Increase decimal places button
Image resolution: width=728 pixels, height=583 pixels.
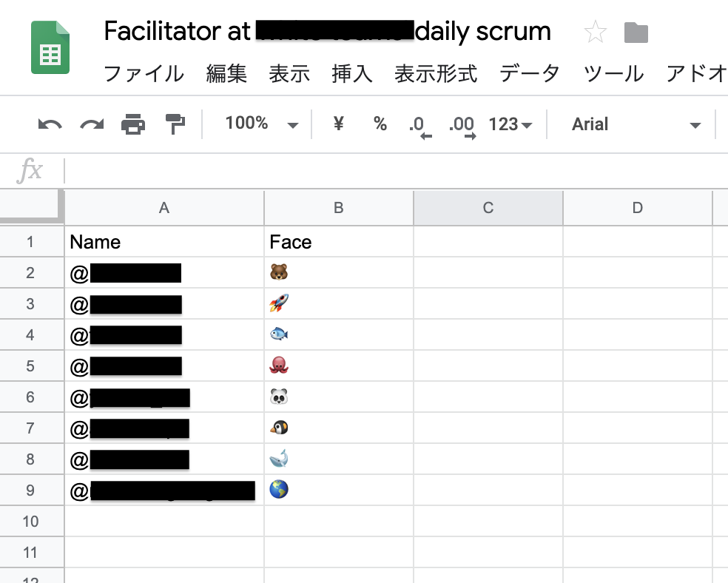coord(462,126)
